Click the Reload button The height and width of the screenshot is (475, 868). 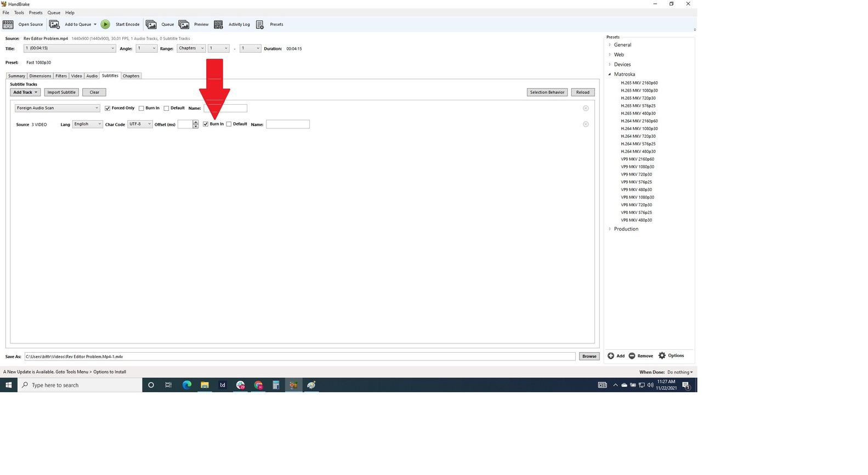[583, 92]
